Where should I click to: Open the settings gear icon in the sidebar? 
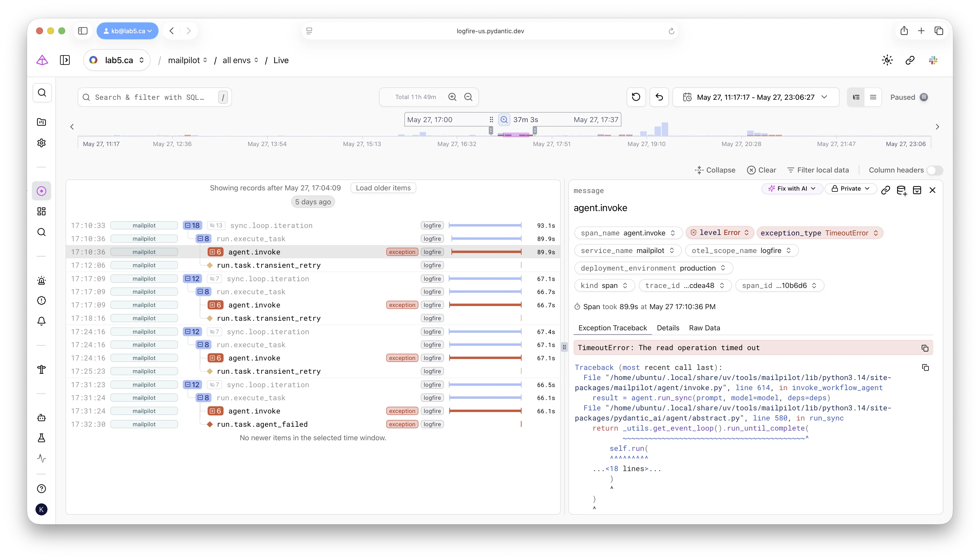click(41, 143)
